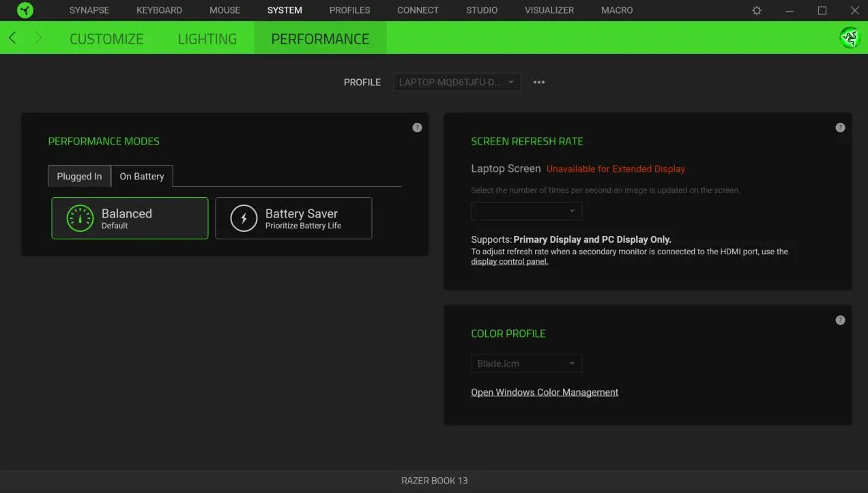Click the Balanced mode gauge icon
This screenshot has width=868, height=493.
click(81, 218)
